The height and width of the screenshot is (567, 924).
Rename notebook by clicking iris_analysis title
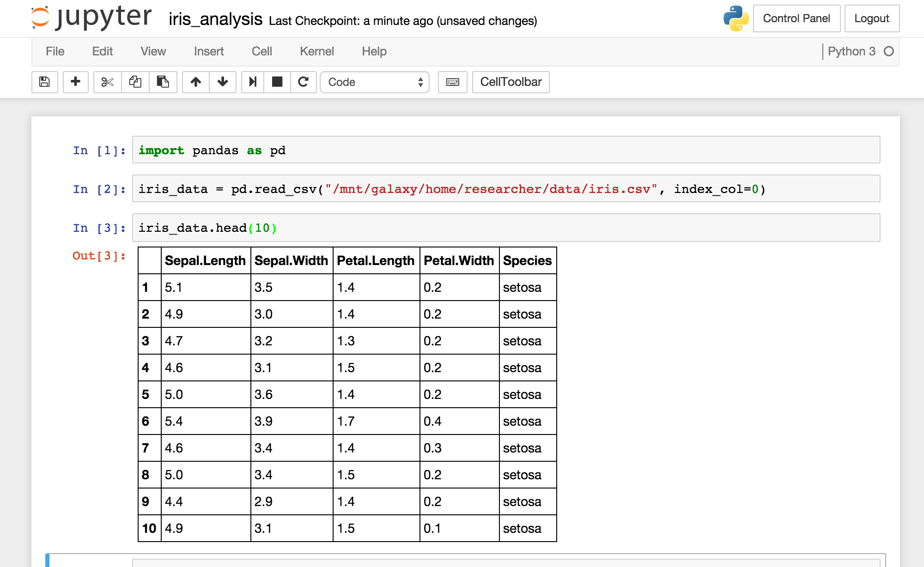click(215, 19)
